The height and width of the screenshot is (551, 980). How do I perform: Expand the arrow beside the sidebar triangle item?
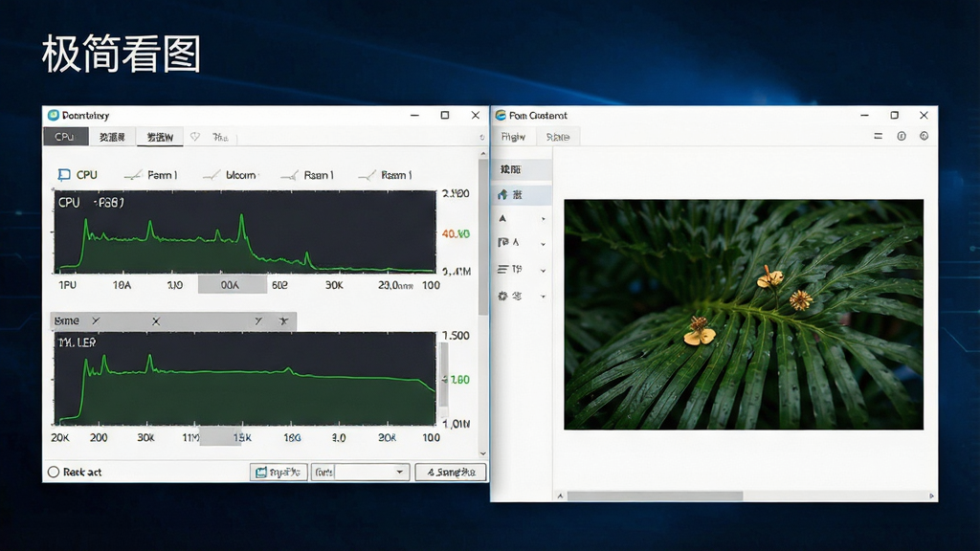544,219
